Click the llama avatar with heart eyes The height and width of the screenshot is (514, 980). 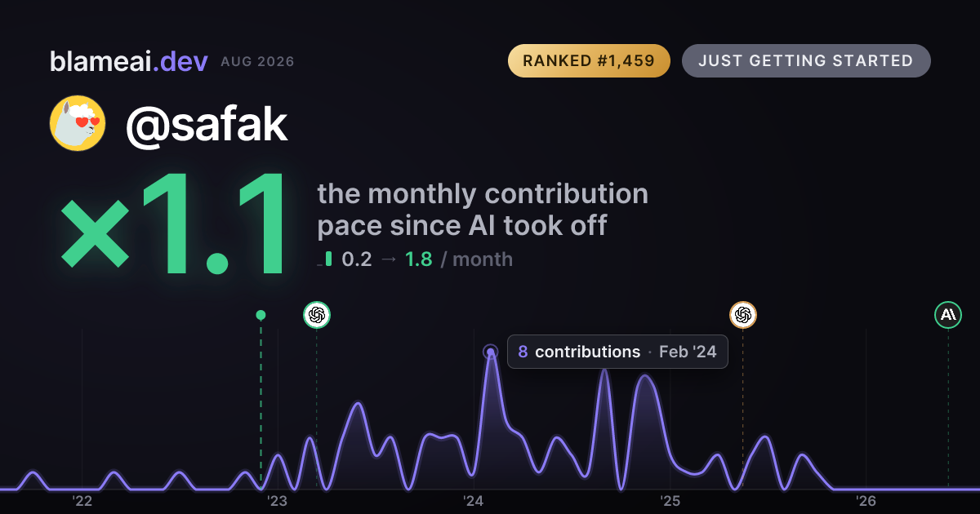[x=78, y=123]
